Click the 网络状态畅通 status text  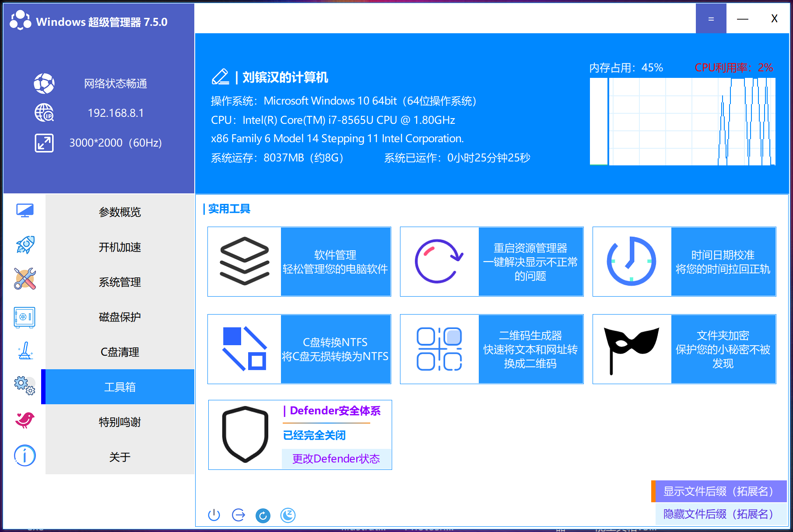pyautogui.click(x=116, y=84)
